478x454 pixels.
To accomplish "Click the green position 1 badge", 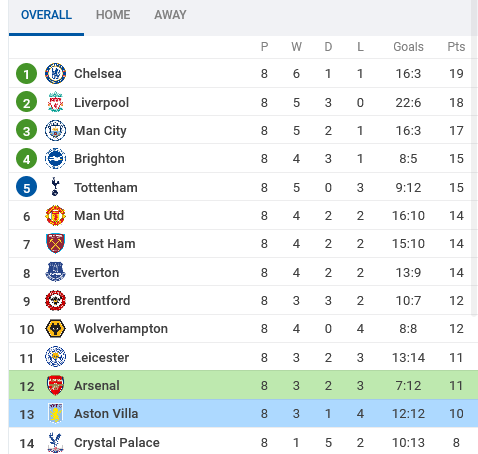I will coord(26,74).
